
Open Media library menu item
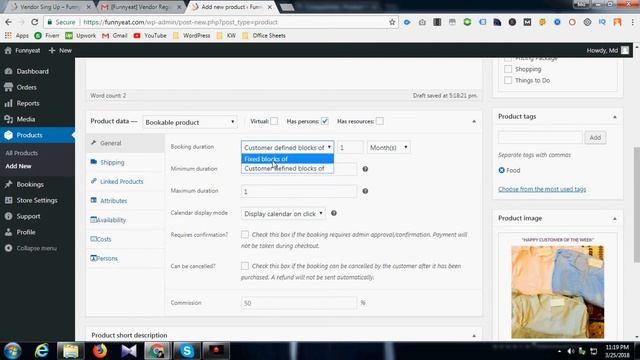pyautogui.click(x=25, y=119)
